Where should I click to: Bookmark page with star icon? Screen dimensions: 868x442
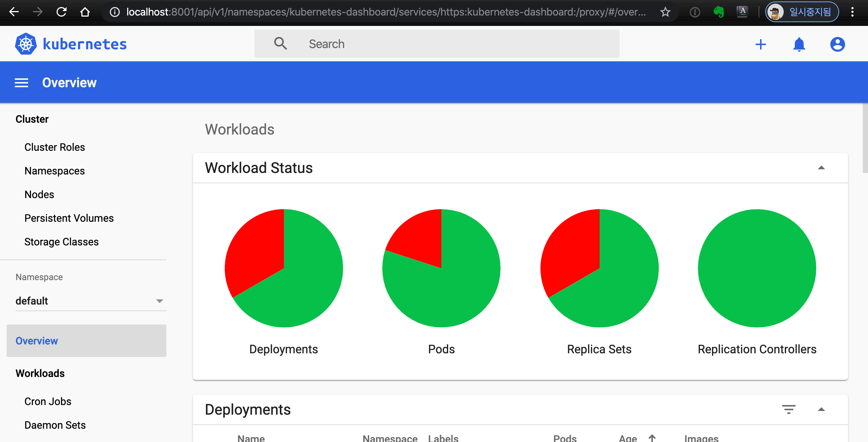[x=665, y=12]
